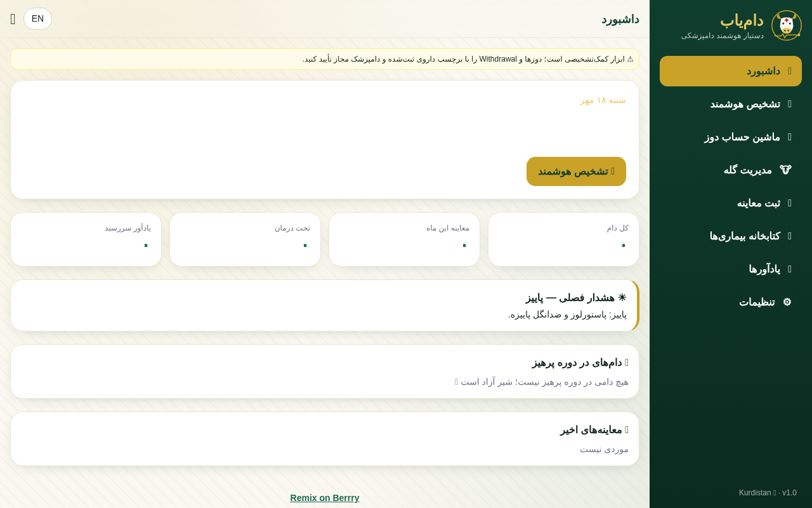Image resolution: width=812 pixels, height=508 pixels.
Task: Click the gold تشخیص هوشمند button
Action: (576, 171)
